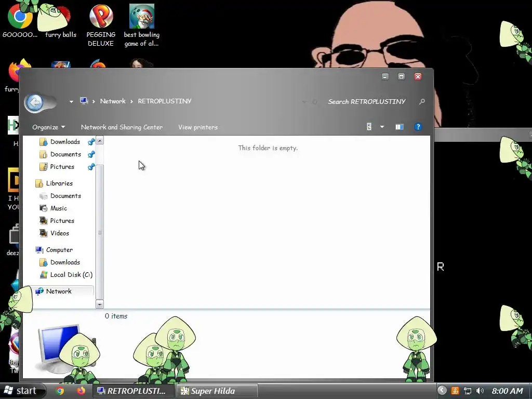Focus the Search RETROPLUSTINY field

click(x=366, y=101)
